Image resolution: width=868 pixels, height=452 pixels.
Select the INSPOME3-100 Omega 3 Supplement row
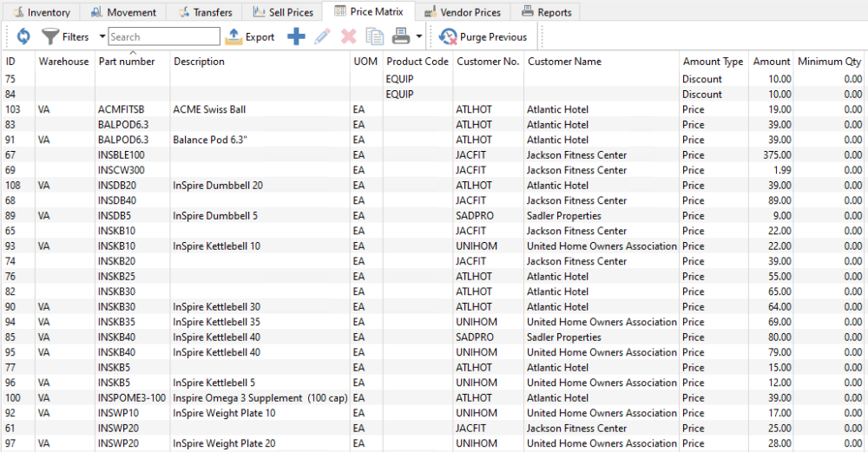[434, 398]
